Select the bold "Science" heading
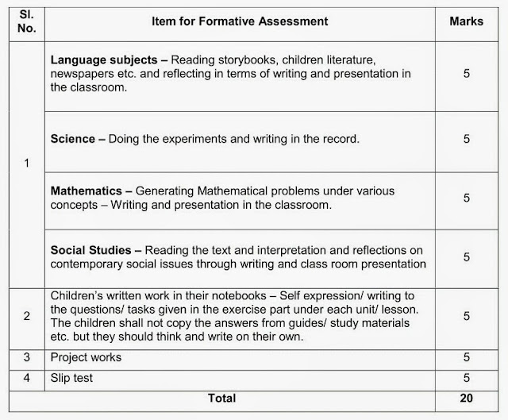This screenshot has height=420, width=508. click(76, 139)
